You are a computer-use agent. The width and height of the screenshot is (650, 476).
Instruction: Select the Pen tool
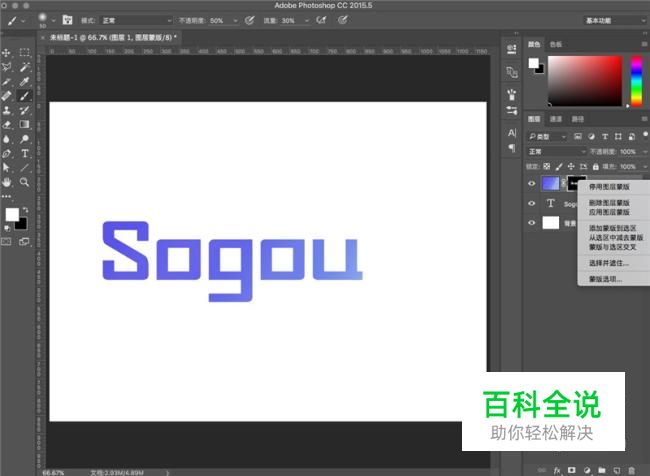click(x=6, y=153)
